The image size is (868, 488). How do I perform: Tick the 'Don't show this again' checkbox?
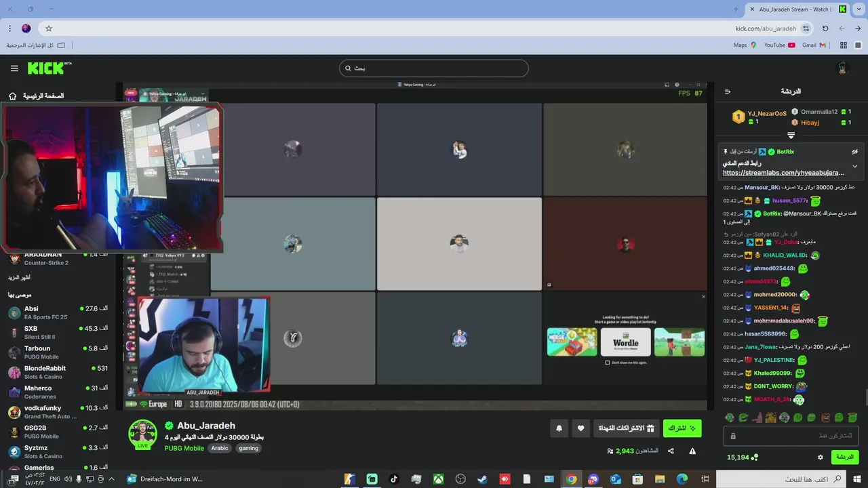coord(607,363)
